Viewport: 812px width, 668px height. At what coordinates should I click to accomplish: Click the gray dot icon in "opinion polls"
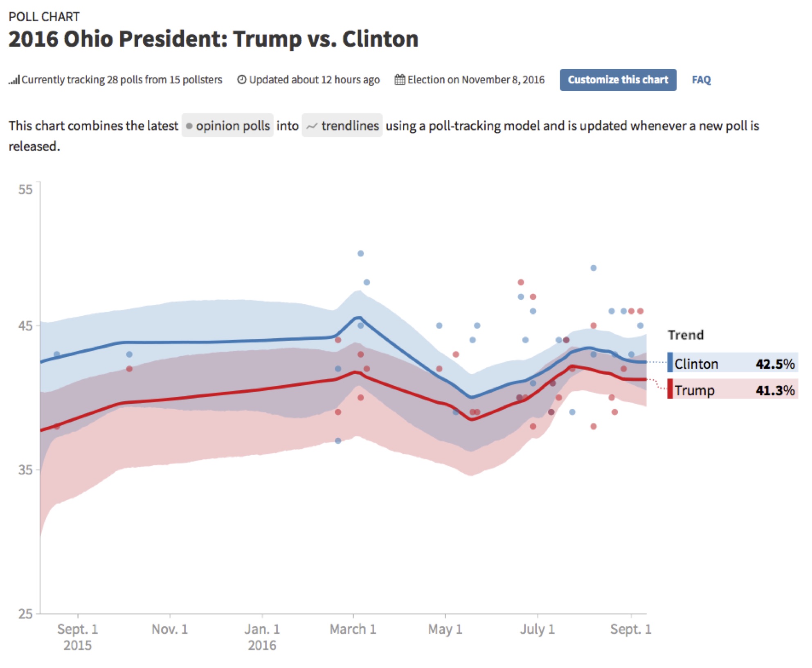189,126
